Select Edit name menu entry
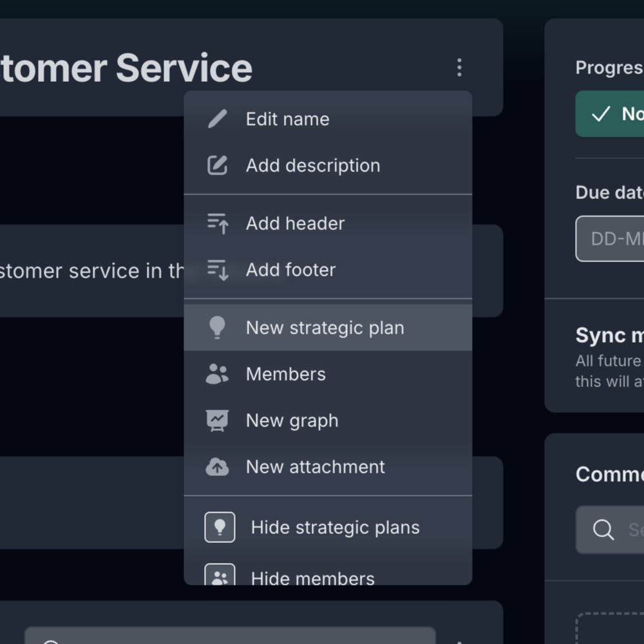Image resolution: width=644 pixels, height=644 pixels. coord(328,119)
